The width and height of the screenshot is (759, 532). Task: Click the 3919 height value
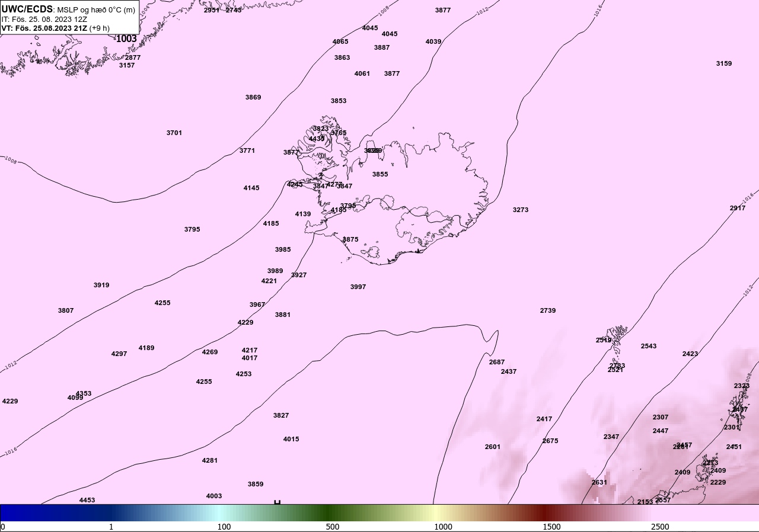click(101, 285)
